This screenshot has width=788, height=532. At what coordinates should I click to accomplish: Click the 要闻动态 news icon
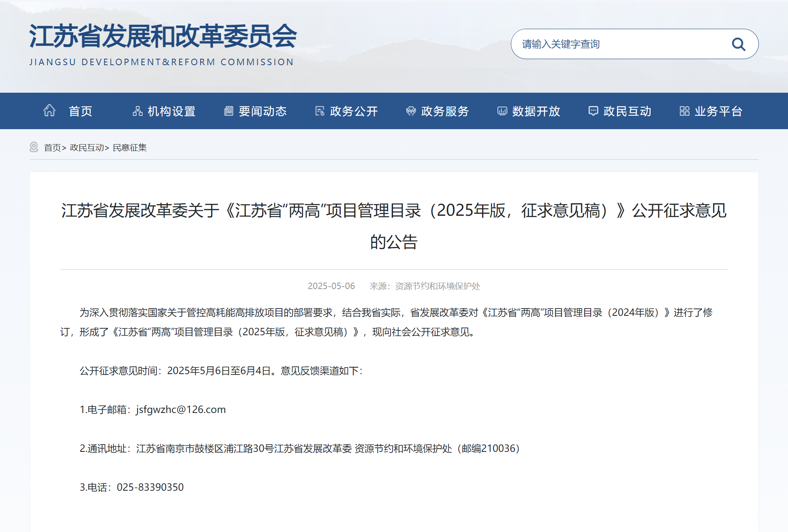228,111
